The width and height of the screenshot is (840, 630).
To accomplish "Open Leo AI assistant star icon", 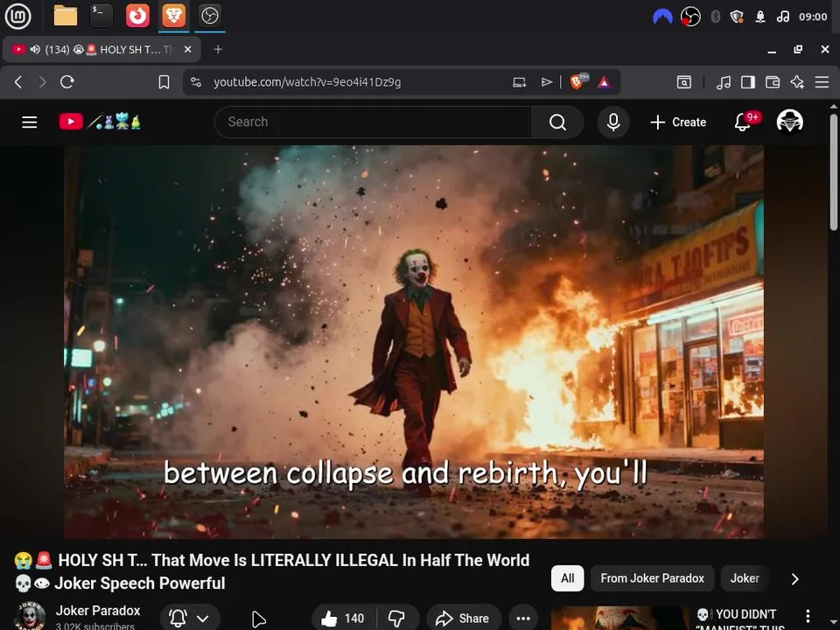I will click(797, 82).
